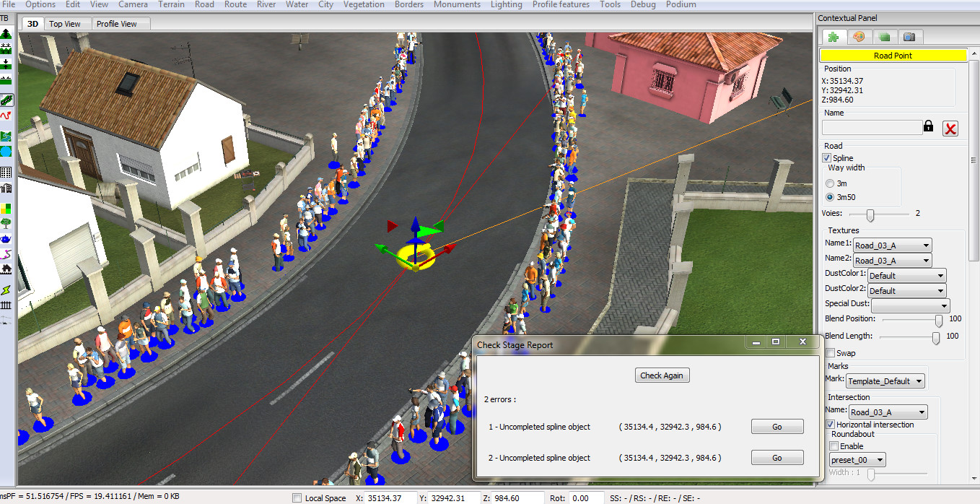Switch to the Profile View tab

117,24
